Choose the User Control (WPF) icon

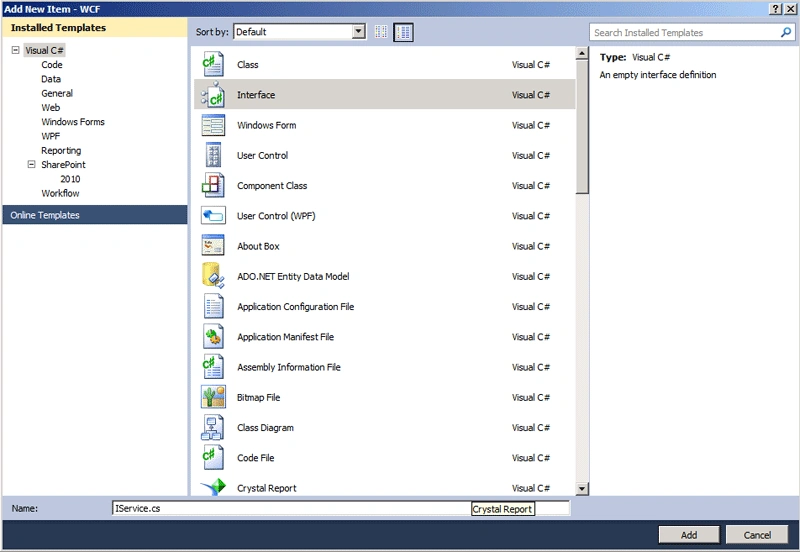pos(213,216)
